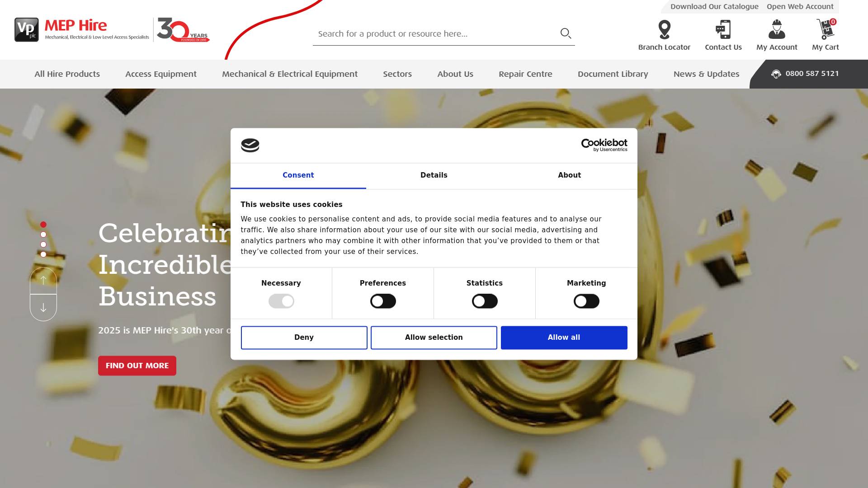Expand the Access Equipment menu
Viewport: 868px width, 488px height.
160,74
